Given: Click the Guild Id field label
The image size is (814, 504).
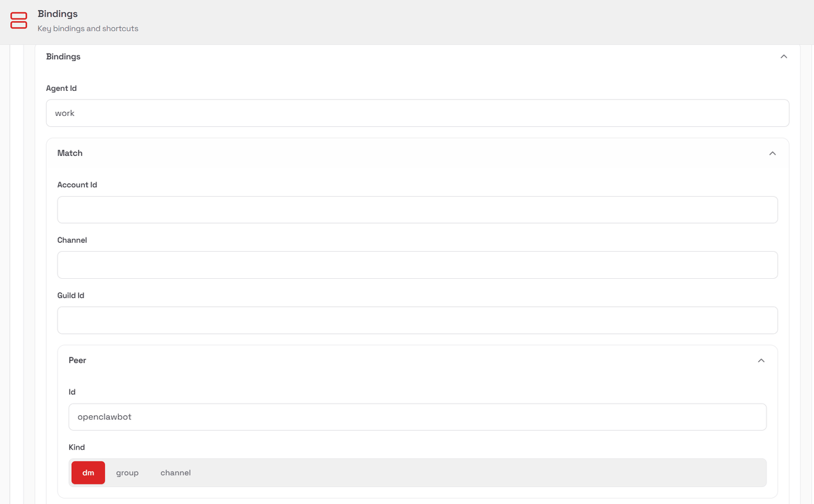Looking at the screenshot, I should pos(71,296).
